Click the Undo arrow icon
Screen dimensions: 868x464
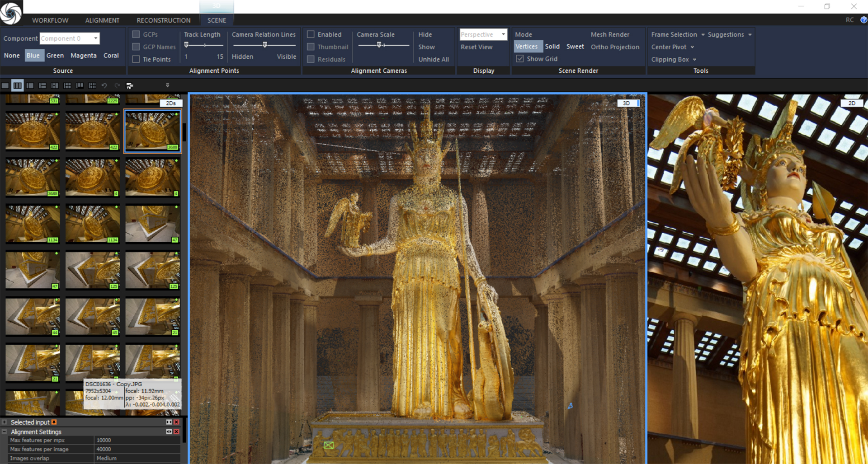(x=104, y=85)
